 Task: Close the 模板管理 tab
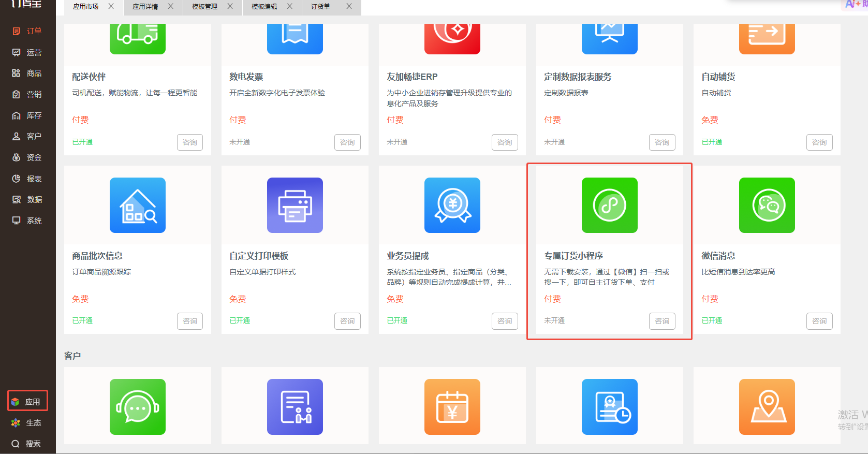[230, 6]
